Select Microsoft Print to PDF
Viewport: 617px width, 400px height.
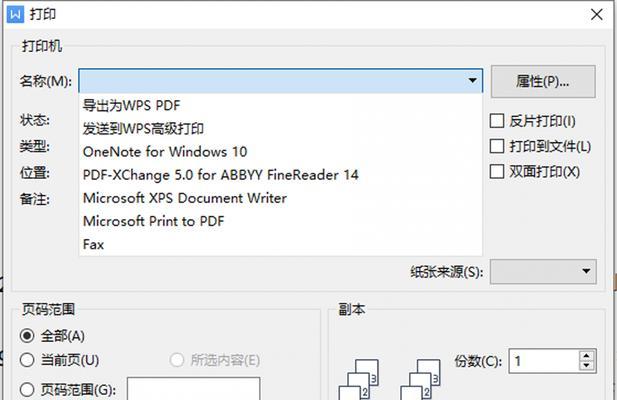280,221
